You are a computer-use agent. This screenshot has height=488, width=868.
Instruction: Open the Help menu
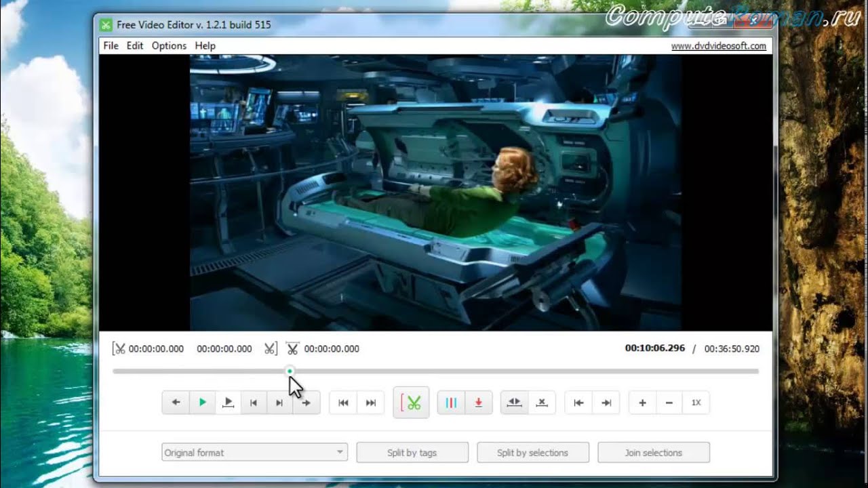click(x=205, y=45)
